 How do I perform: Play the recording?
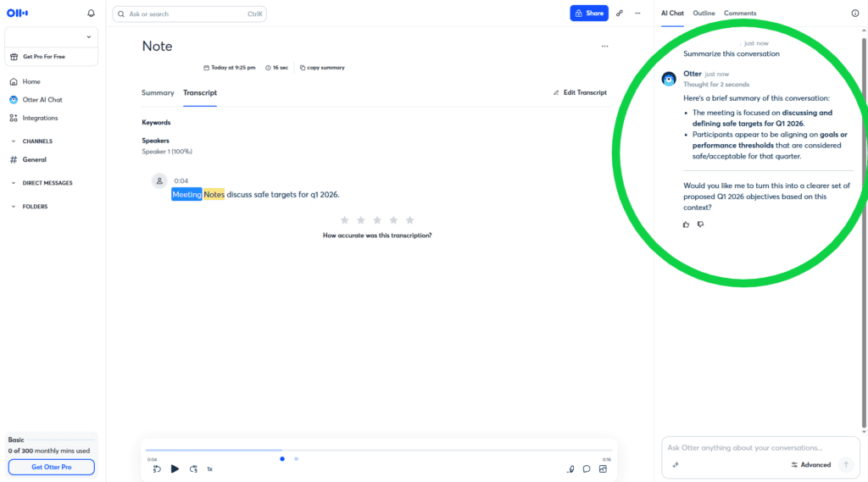tap(175, 469)
